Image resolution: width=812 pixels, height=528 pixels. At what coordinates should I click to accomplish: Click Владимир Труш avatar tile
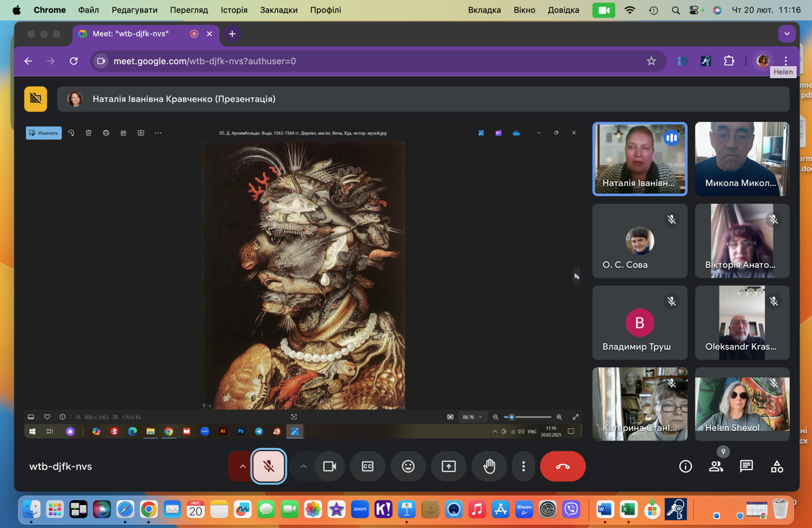point(639,322)
